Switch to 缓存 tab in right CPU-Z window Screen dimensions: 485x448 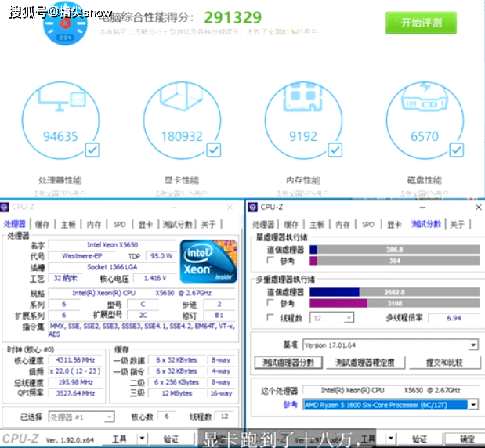point(291,225)
